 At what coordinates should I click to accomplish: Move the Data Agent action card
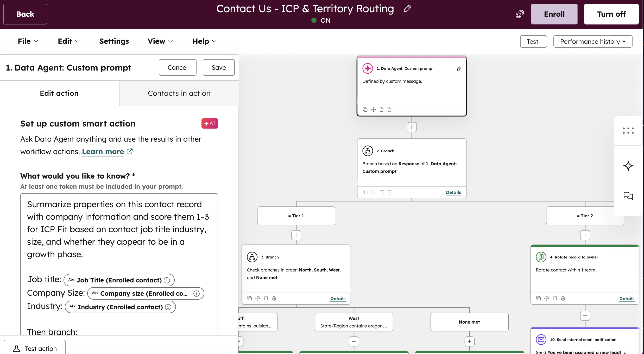click(373, 110)
